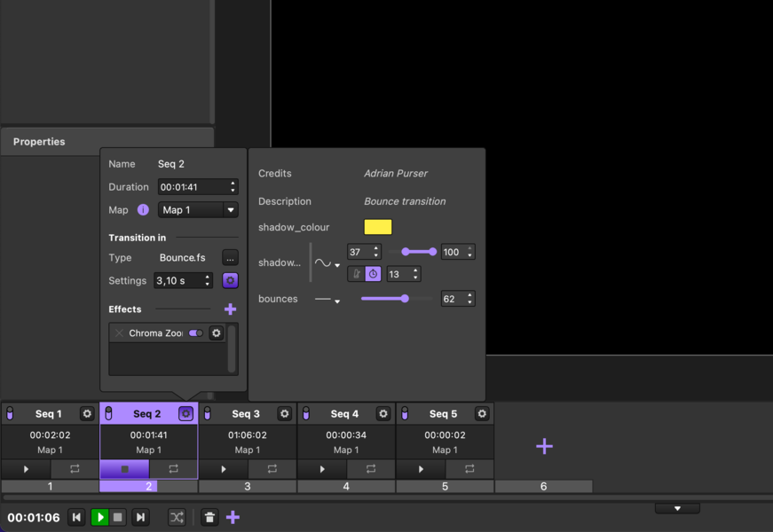Collapse panel with bottom down-arrow

pyautogui.click(x=677, y=508)
